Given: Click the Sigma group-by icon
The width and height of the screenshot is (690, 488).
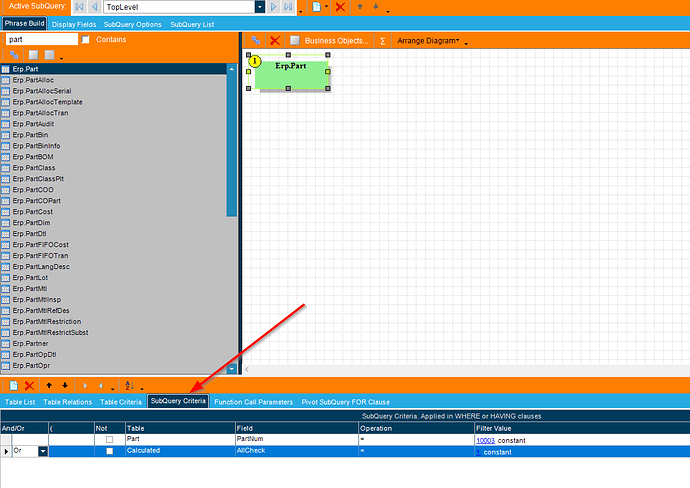Looking at the screenshot, I should pyautogui.click(x=382, y=41).
